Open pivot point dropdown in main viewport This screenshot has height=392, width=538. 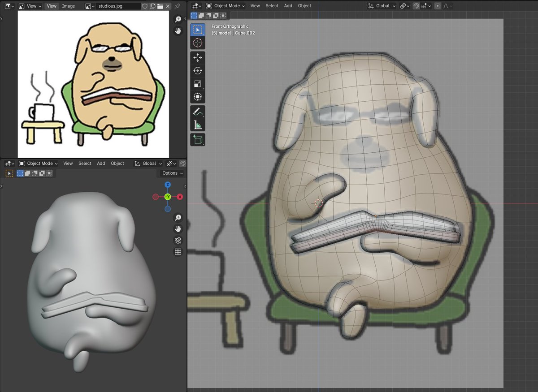point(404,6)
